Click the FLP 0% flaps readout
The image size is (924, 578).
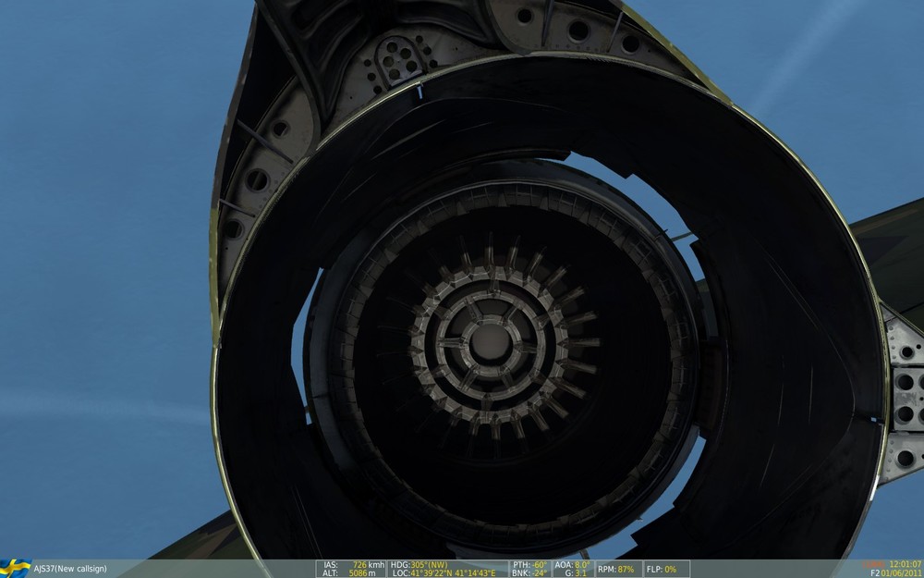coord(662,569)
